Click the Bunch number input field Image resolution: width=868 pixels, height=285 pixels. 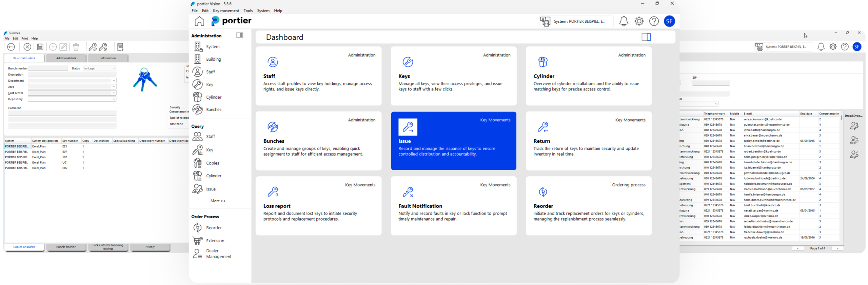(x=48, y=68)
